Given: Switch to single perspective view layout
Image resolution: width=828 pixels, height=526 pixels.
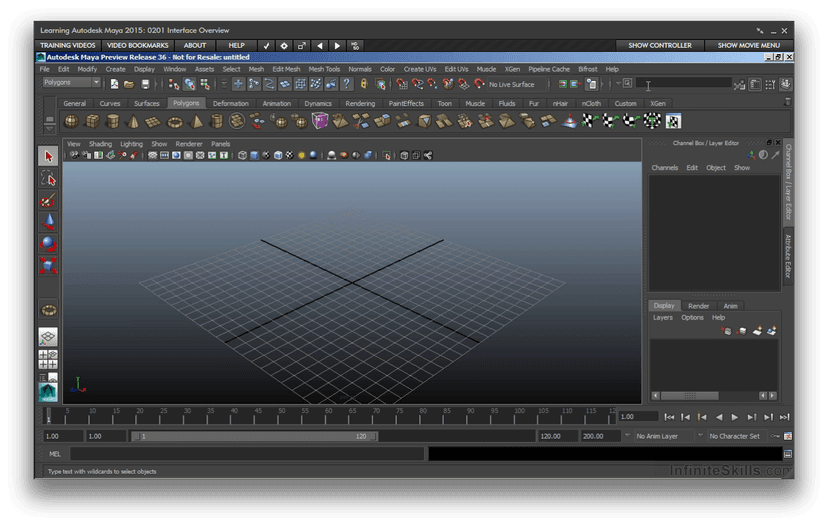Looking at the screenshot, I should pyautogui.click(x=48, y=336).
